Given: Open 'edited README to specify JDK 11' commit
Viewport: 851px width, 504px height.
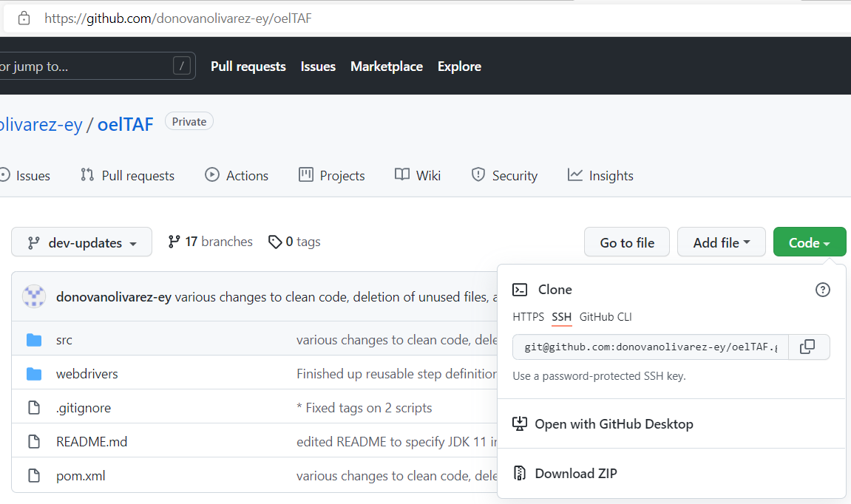Looking at the screenshot, I should coord(397,442).
